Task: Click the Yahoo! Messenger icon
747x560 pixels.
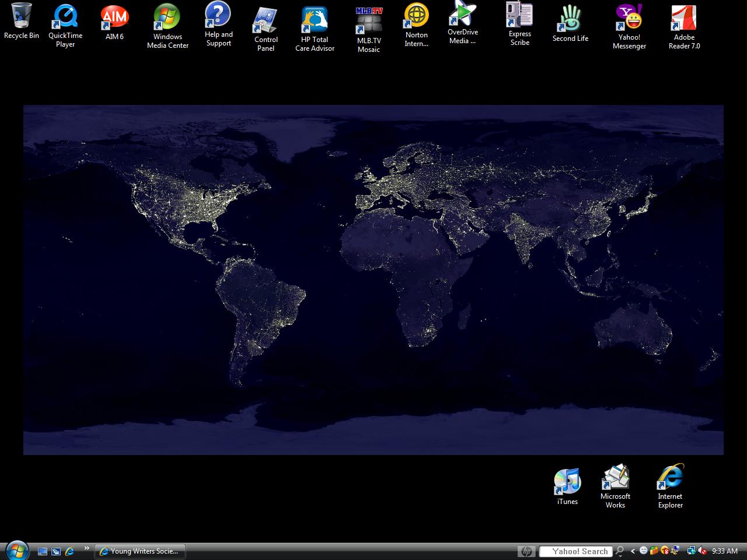Action: (x=629, y=27)
